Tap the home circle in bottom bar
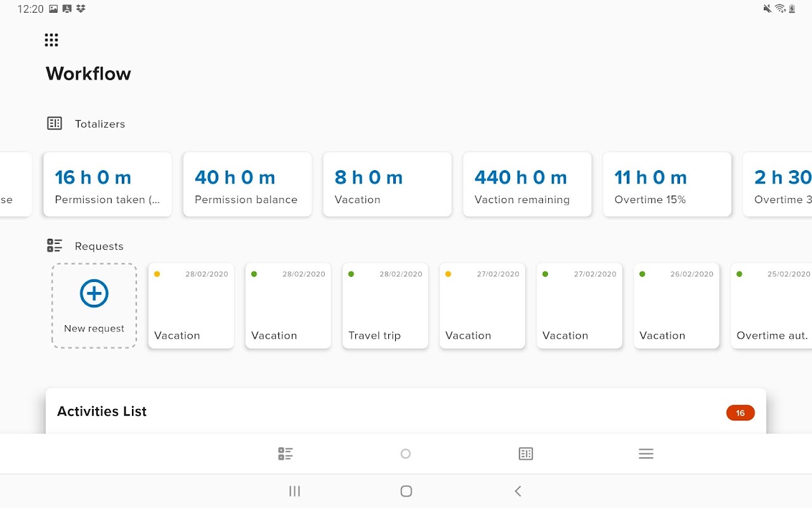Image resolution: width=812 pixels, height=508 pixels. point(406,453)
